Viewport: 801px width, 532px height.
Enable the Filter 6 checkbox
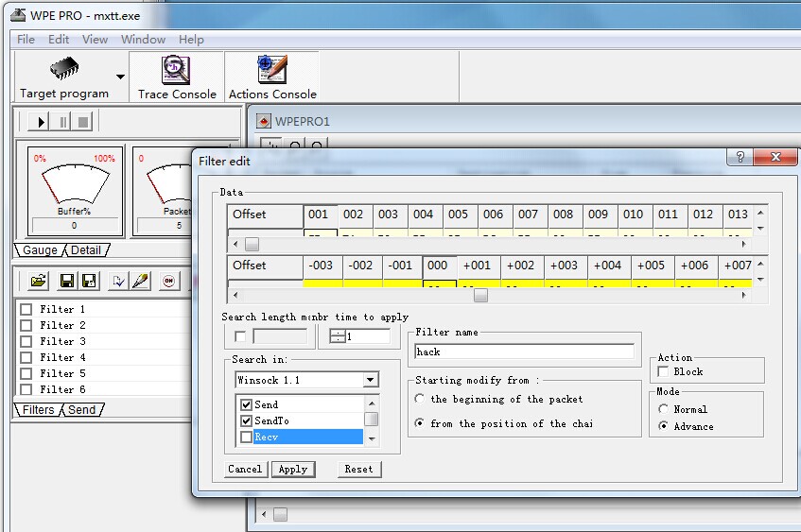26,389
